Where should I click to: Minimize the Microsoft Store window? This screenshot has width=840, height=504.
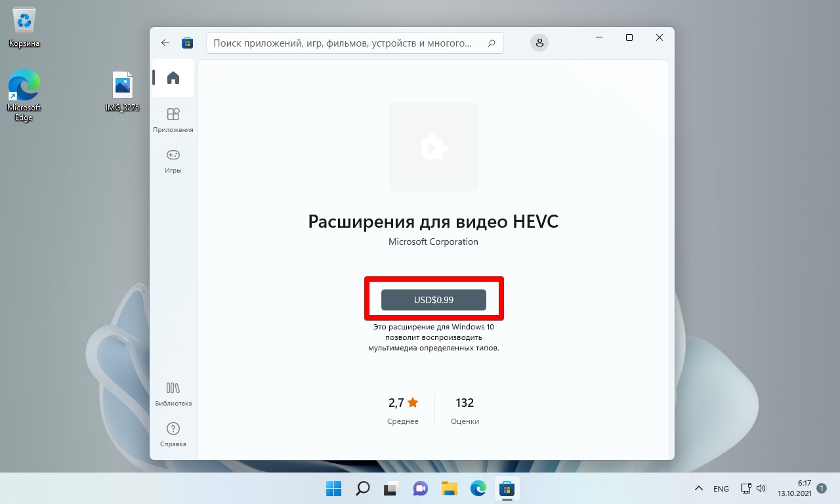click(x=599, y=38)
